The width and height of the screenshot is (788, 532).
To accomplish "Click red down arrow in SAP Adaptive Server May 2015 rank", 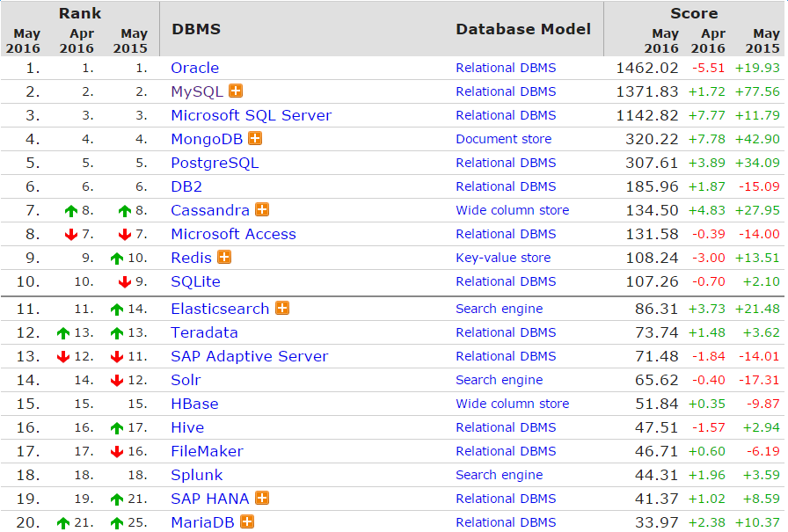I will [117, 357].
